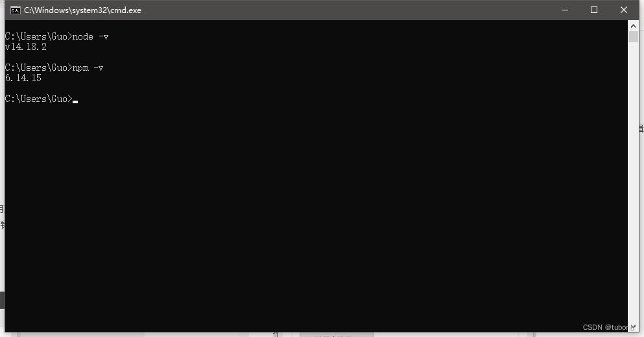Click the C:\Windows\system32\cmd.exe title text

tap(82, 10)
